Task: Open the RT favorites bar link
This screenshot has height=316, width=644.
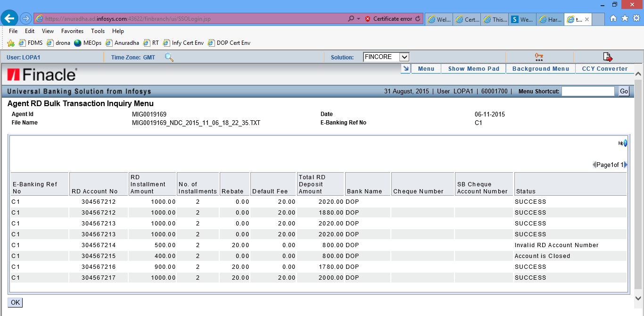Action: coord(151,43)
